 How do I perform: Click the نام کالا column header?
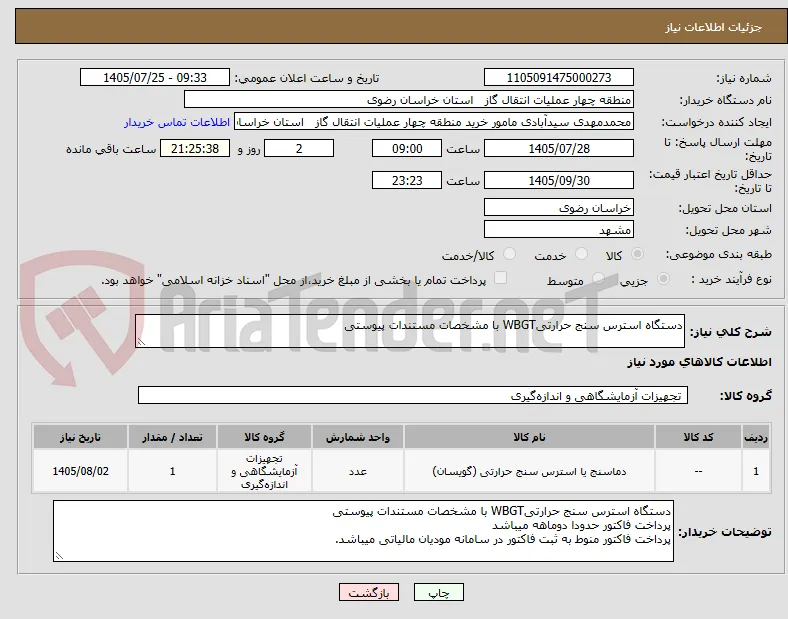[x=529, y=437]
